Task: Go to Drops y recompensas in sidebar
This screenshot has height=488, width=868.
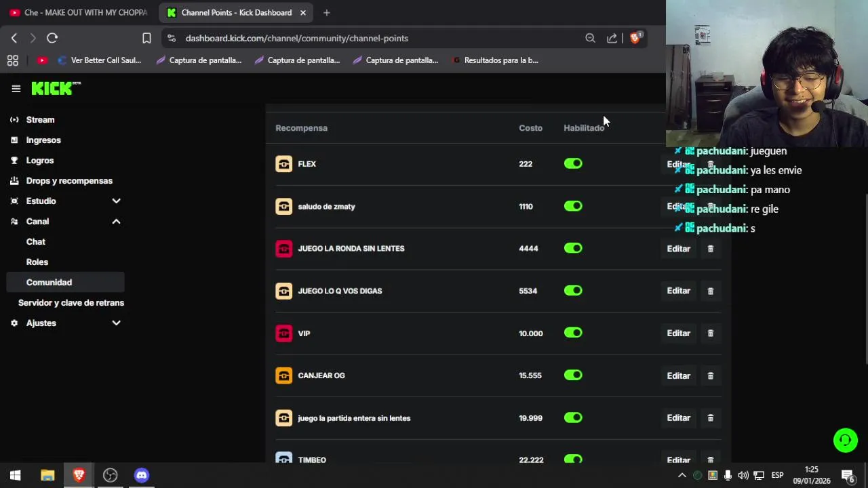Action: [69, 180]
